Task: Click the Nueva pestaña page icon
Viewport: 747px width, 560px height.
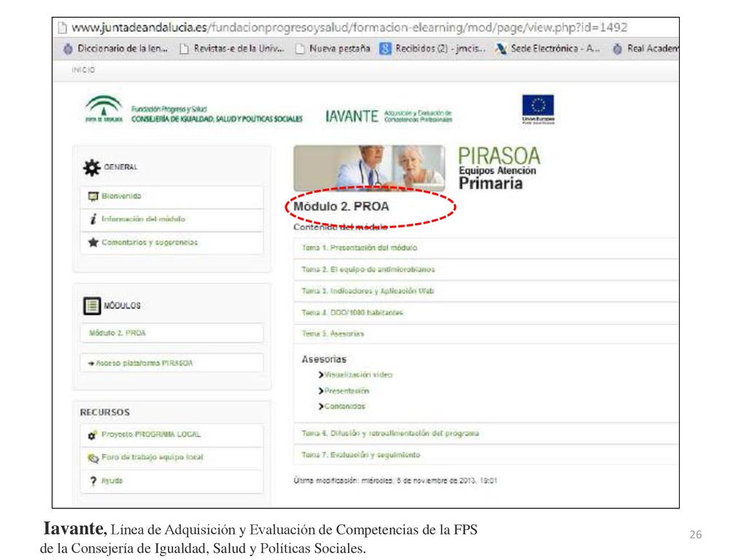Action: [300, 49]
